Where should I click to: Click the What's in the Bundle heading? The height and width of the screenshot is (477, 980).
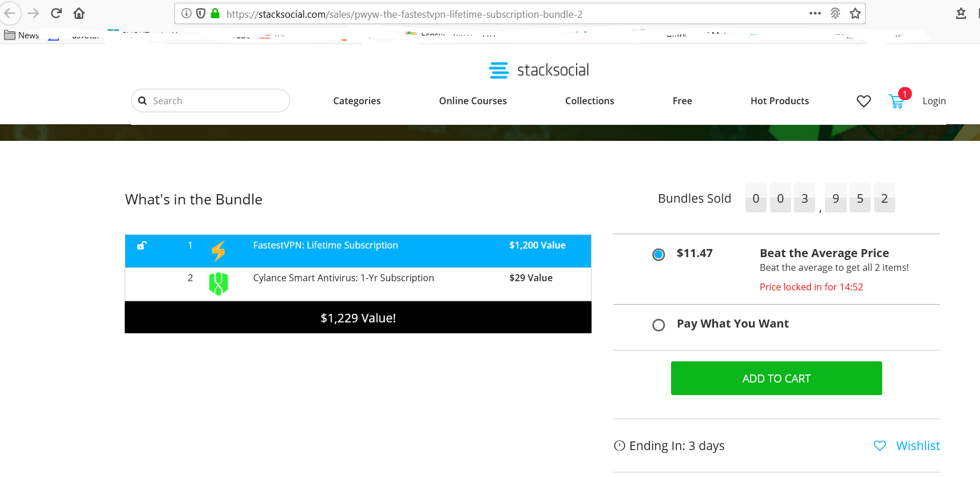point(194,199)
